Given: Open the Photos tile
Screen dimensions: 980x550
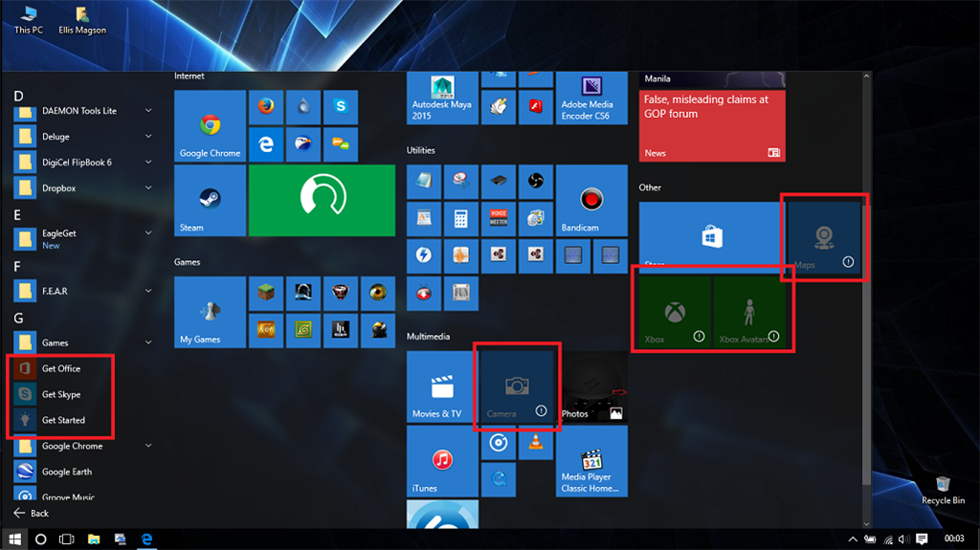Looking at the screenshot, I should (x=591, y=386).
